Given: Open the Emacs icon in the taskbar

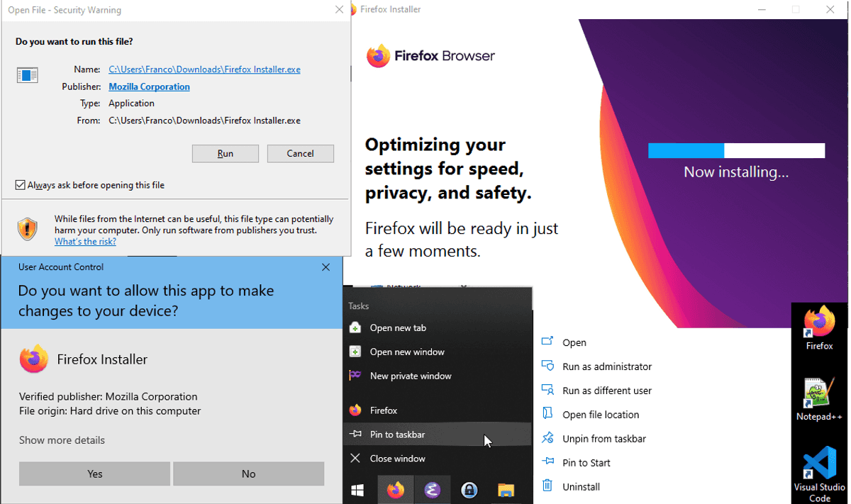Looking at the screenshot, I should 433,490.
